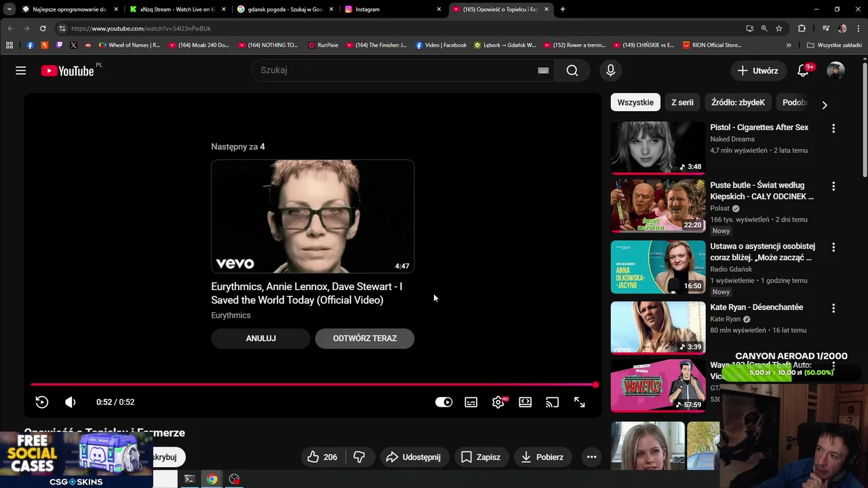
Task: Bookmark this page with the star
Action: (778, 28)
